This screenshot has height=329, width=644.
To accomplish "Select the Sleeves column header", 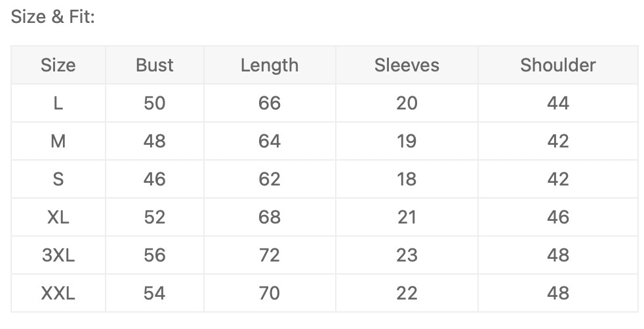I will coord(407,65).
